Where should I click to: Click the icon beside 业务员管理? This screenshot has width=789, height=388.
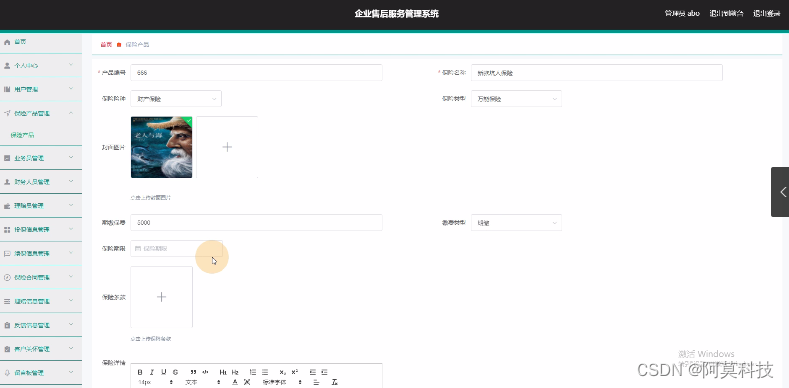7,158
